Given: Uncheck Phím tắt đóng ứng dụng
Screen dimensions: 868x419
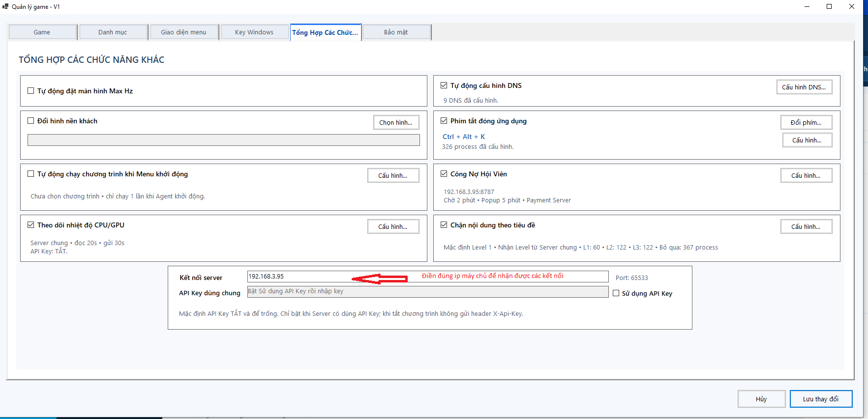Looking at the screenshot, I should (x=444, y=121).
